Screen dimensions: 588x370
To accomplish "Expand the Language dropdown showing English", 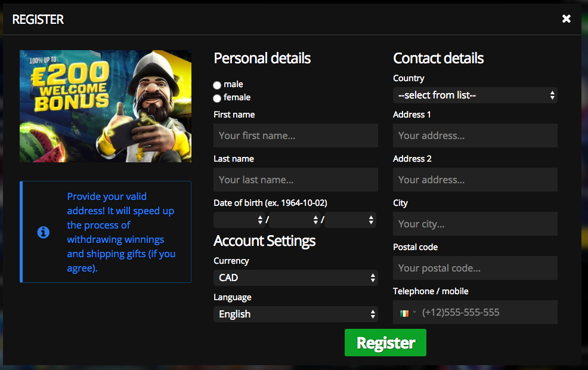I will (x=295, y=314).
